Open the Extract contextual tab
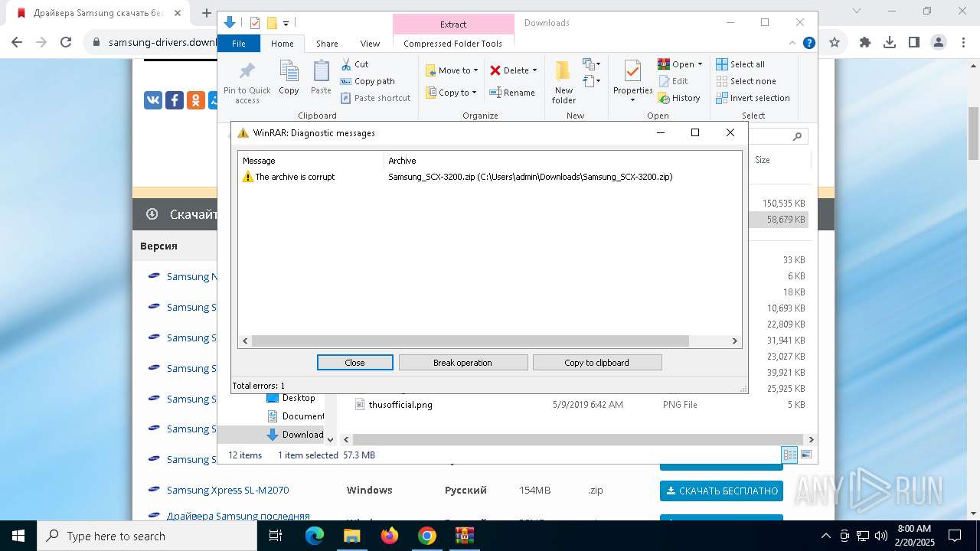This screenshot has height=551, width=980. 453,24
